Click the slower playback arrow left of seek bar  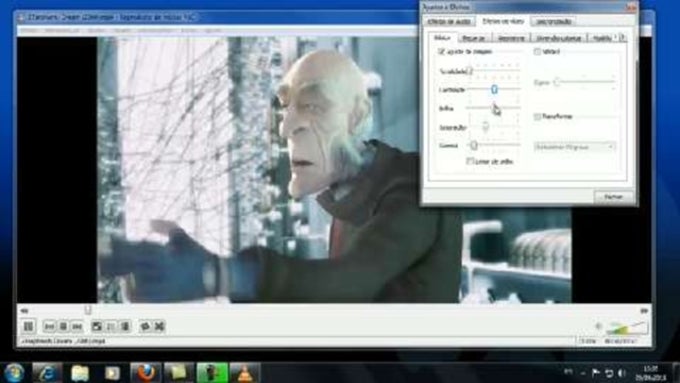24,311
